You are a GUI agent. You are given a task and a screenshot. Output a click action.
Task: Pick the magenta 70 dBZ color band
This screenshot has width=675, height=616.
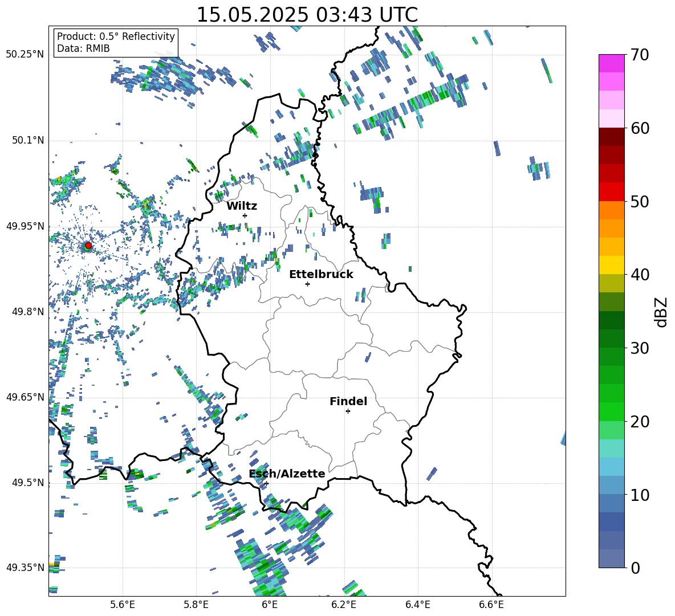point(612,63)
